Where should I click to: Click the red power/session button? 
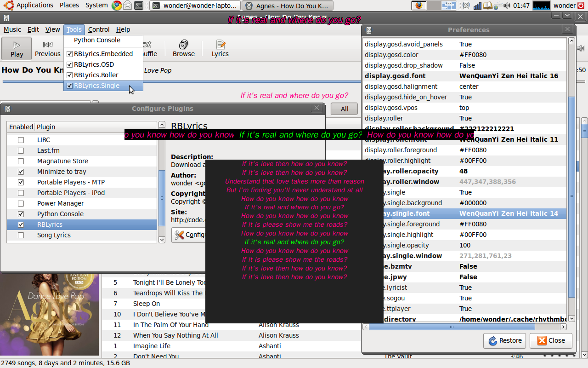coord(582,6)
